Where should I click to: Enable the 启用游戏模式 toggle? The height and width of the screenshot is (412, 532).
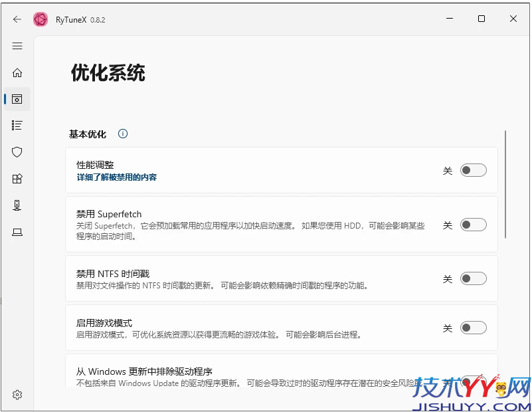tap(474, 328)
